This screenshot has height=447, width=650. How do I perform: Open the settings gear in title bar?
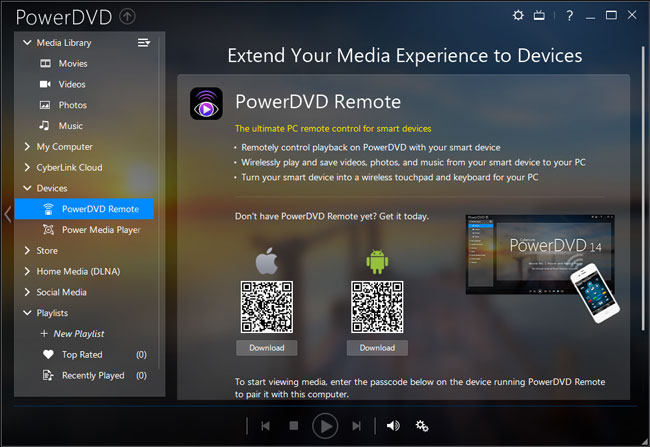click(518, 16)
